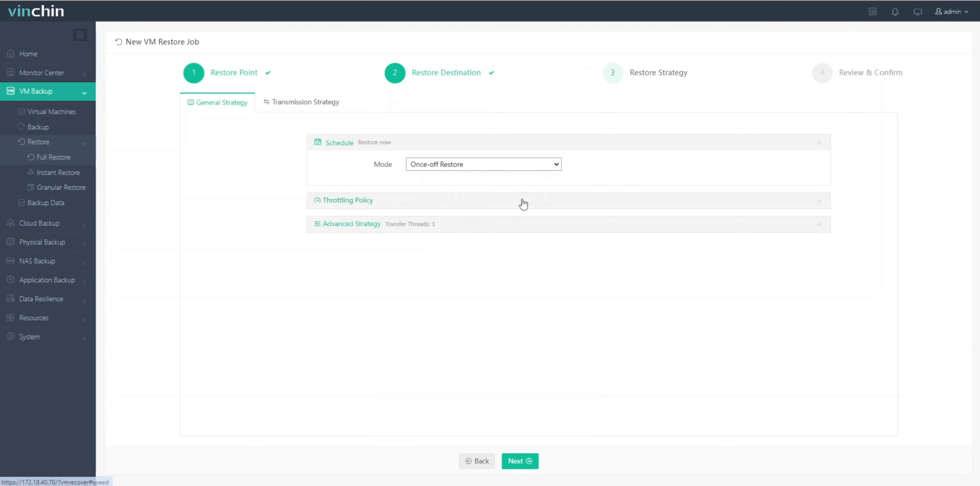Click step 2 Restore Destination circle

[395, 73]
